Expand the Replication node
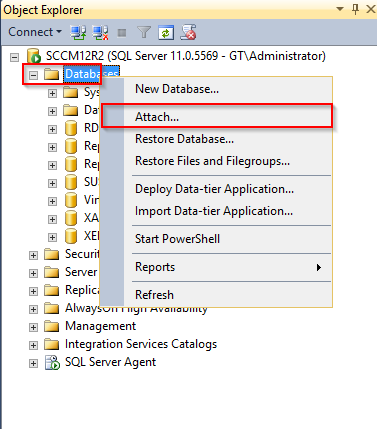 (x=33, y=292)
